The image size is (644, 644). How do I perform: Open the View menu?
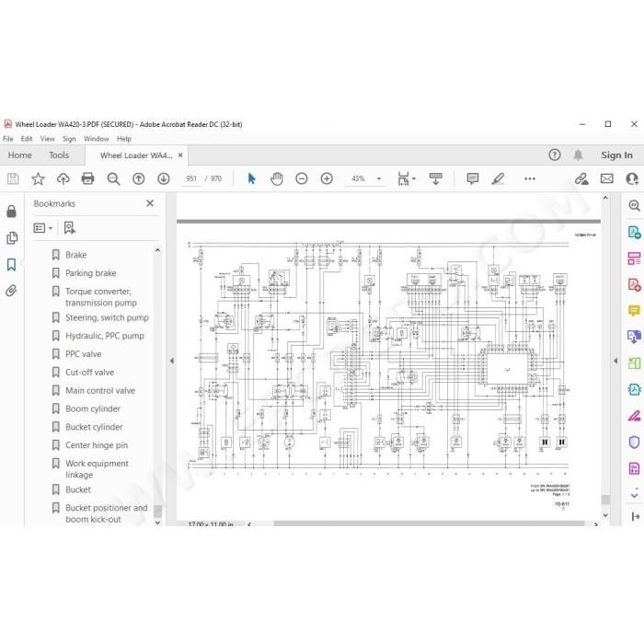(x=47, y=139)
